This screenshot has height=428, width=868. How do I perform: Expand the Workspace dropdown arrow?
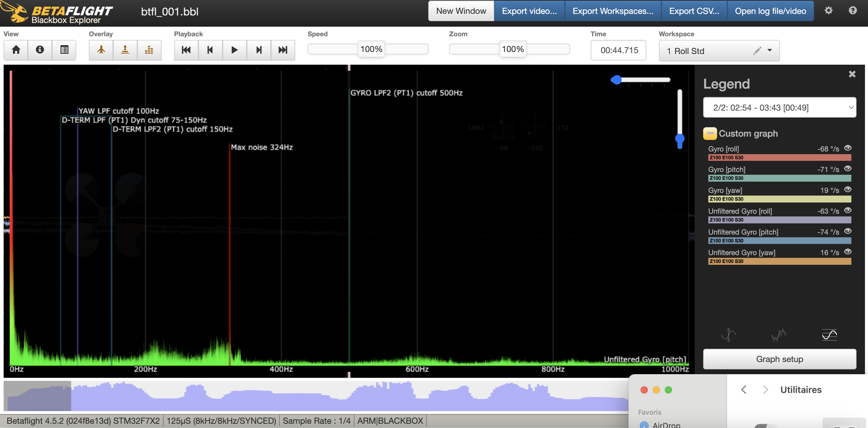click(770, 50)
